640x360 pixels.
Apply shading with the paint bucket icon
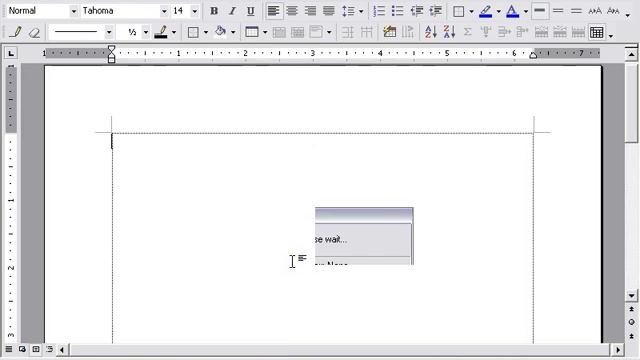tap(220, 32)
